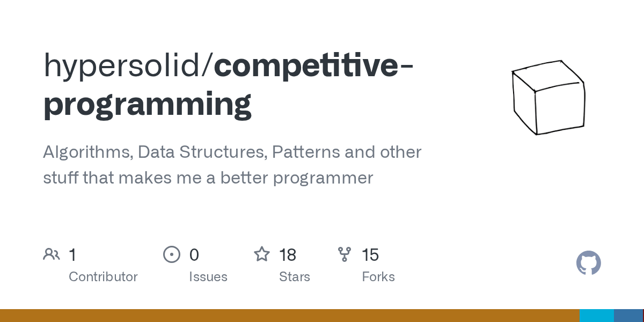Select the dark blue language bar segment
644x322 pixels.
tap(628, 316)
